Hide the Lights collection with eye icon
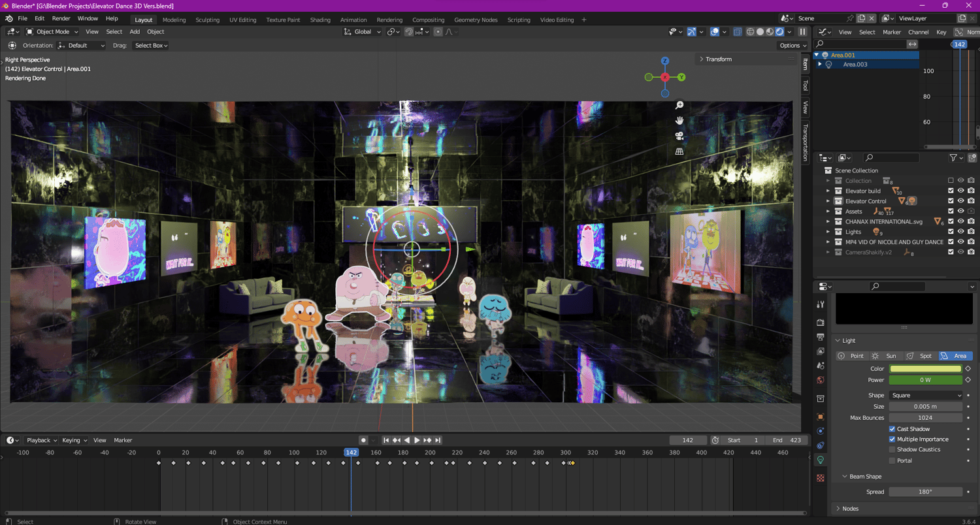980x525 pixels. (960, 232)
